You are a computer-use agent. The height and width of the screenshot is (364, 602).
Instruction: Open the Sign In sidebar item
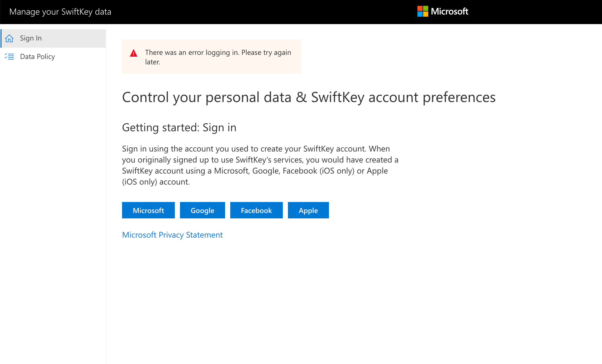[x=31, y=38]
